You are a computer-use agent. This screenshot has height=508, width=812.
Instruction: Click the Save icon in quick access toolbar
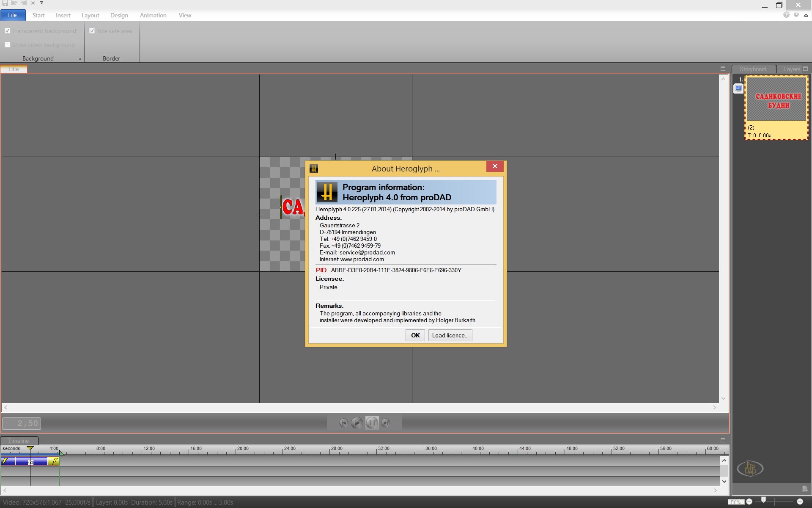click(5, 3)
